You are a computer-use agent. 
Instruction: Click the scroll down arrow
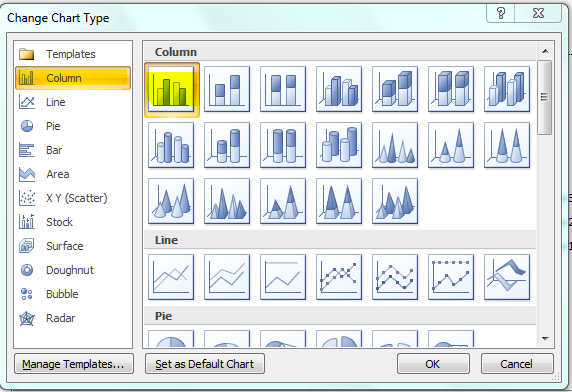[x=545, y=339]
